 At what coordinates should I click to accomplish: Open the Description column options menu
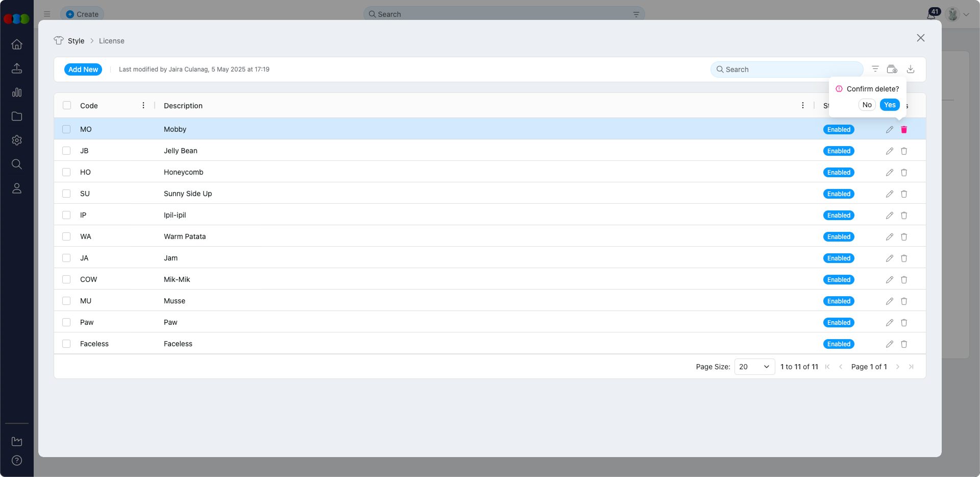pos(803,105)
